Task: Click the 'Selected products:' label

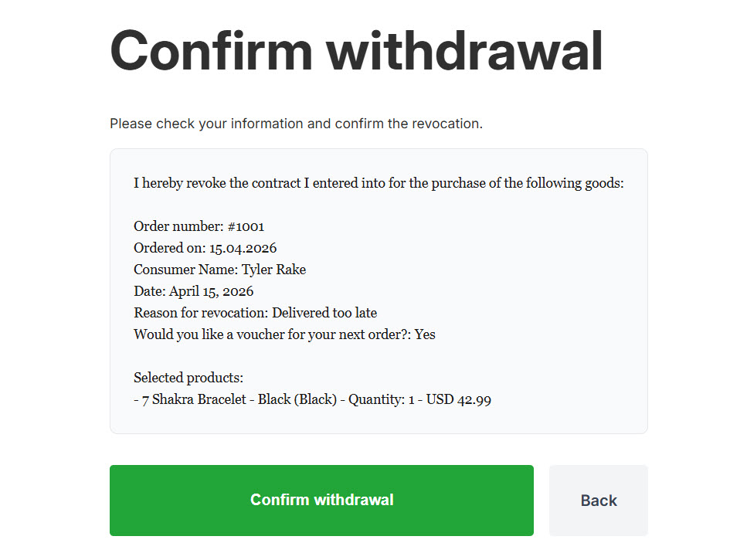Action: pos(188,378)
